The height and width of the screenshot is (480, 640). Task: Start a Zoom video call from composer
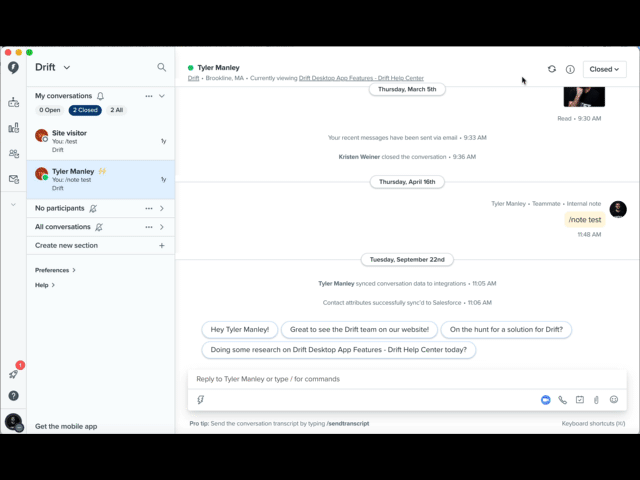[546, 400]
